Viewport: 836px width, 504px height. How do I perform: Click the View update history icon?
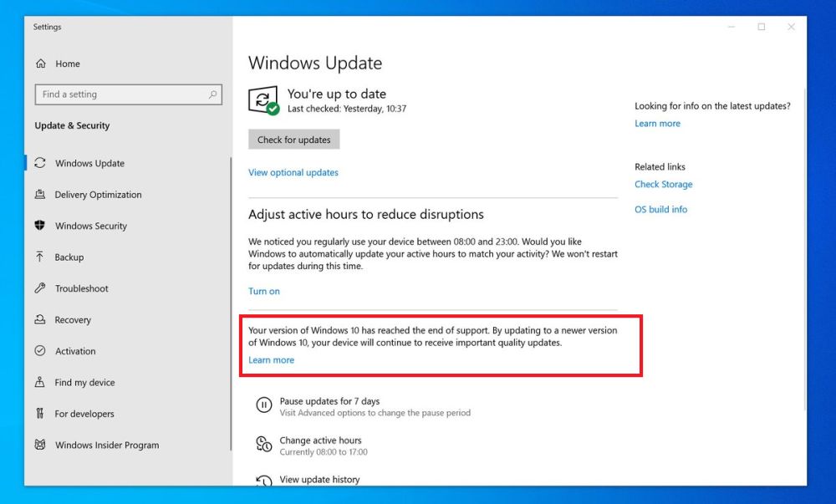(264, 481)
